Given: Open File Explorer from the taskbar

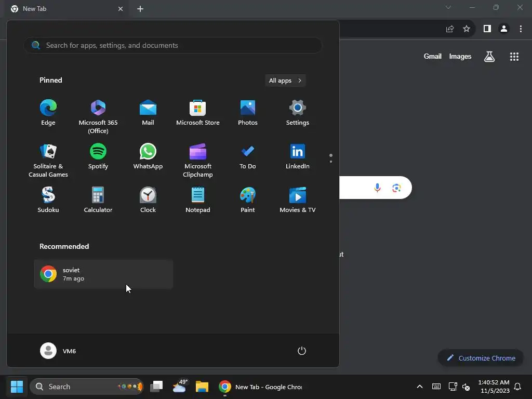Looking at the screenshot, I should click(x=202, y=387).
